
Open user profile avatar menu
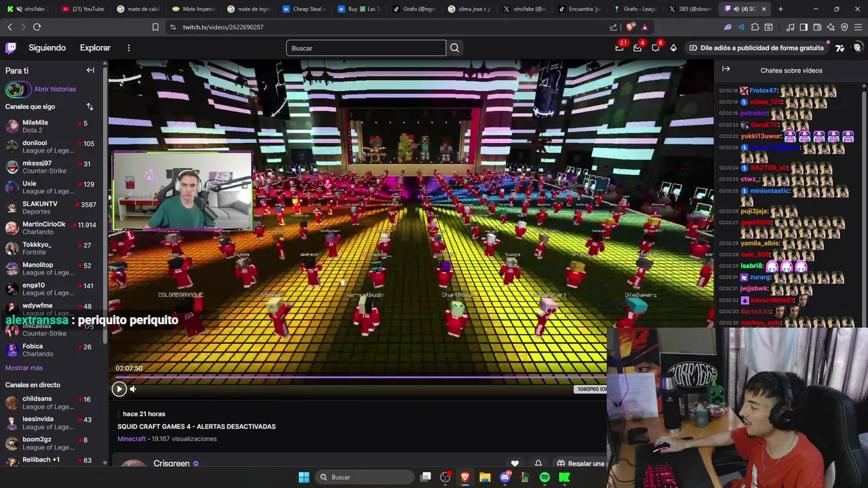[x=857, y=47]
